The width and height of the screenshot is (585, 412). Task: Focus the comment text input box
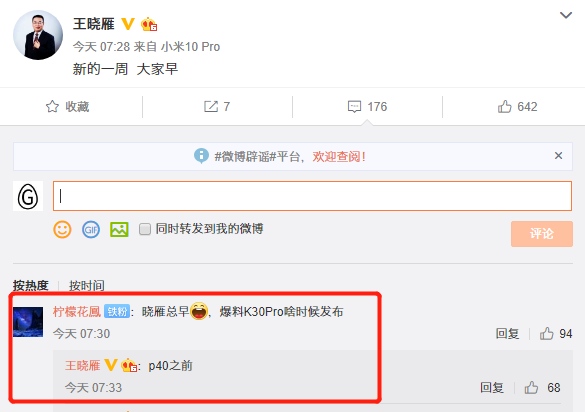point(312,196)
